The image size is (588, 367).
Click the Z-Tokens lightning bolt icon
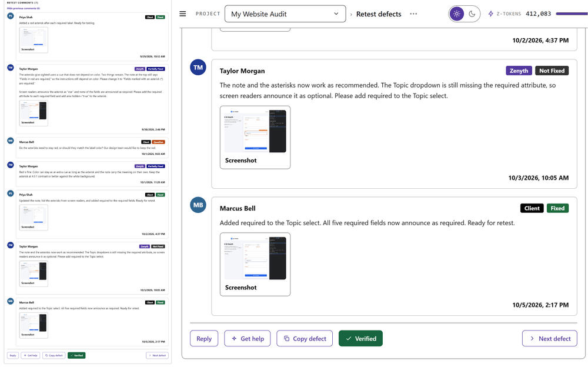pyautogui.click(x=491, y=14)
